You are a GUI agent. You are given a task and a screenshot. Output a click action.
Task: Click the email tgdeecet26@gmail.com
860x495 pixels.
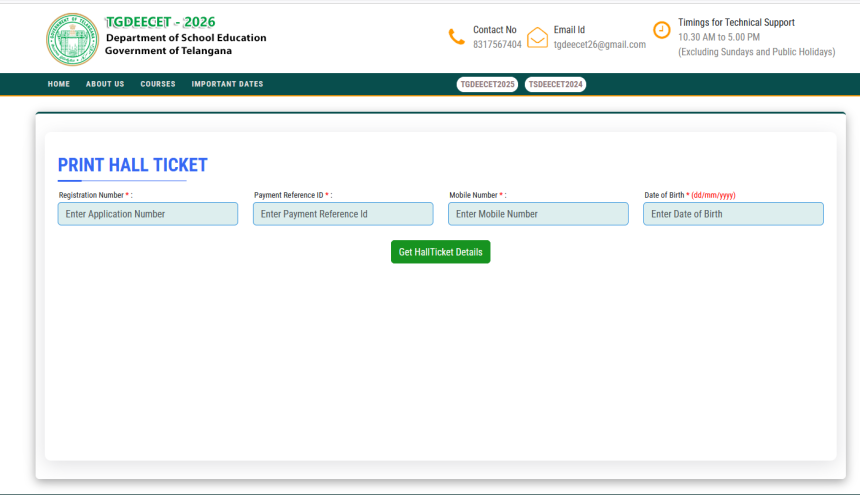click(x=599, y=44)
